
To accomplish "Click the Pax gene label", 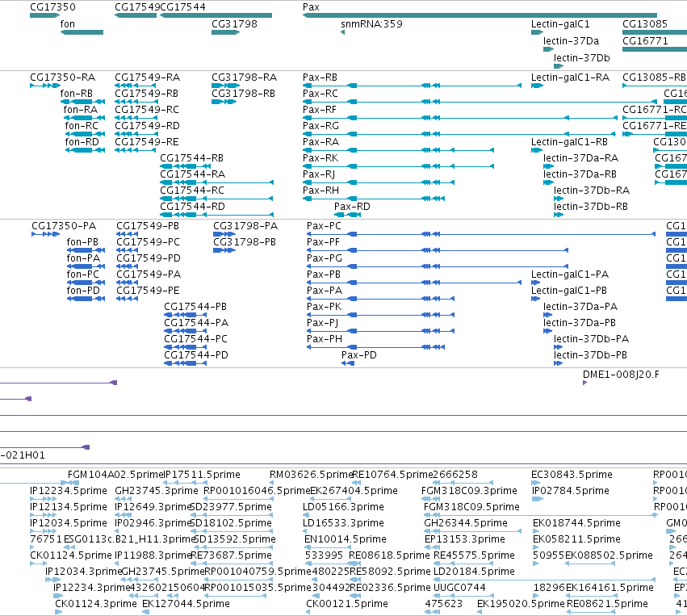I will (311, 7).
